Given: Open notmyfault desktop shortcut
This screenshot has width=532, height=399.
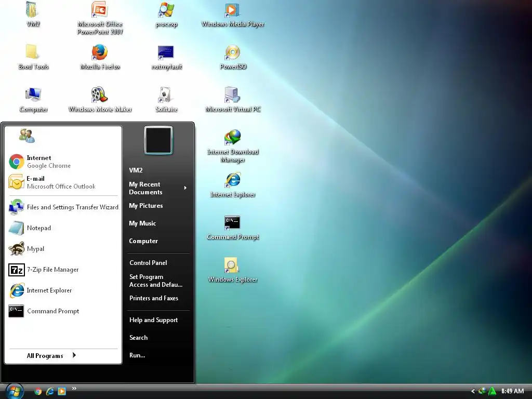Looking at the screenshot, I should click(166, 57).
